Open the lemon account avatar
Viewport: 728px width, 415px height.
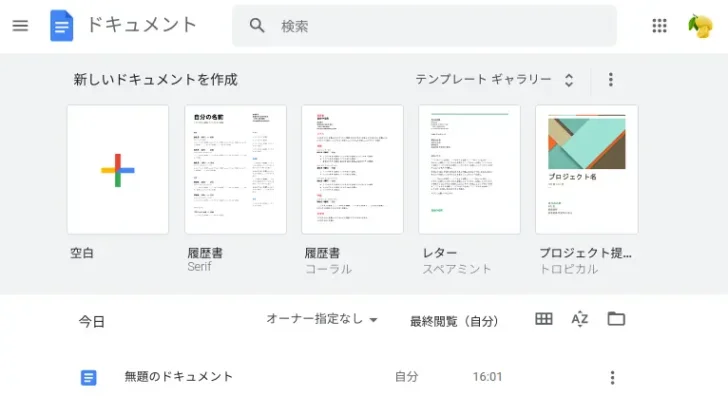700,26
